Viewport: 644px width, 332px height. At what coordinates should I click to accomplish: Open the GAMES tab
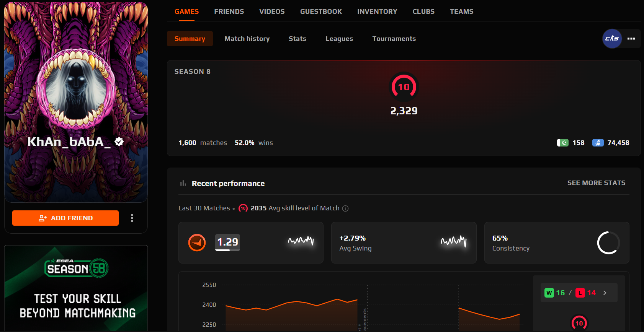[186, 11]
